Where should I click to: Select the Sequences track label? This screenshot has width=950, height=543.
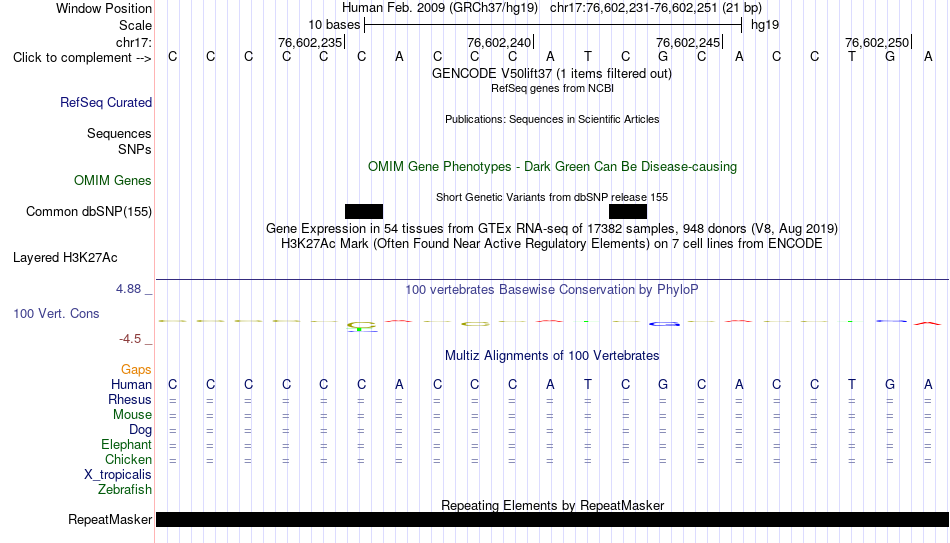(119, 133)
